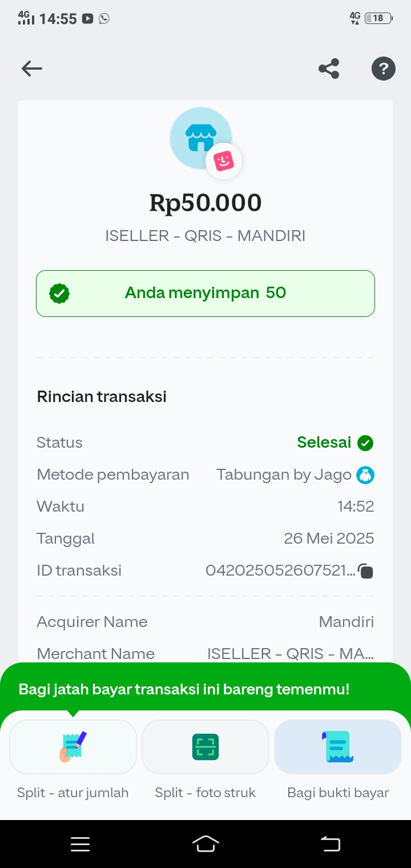The width and height of the screenshot is (411, 868).
Task: Tap the Rp50.000 amount text
Action: 205,203
